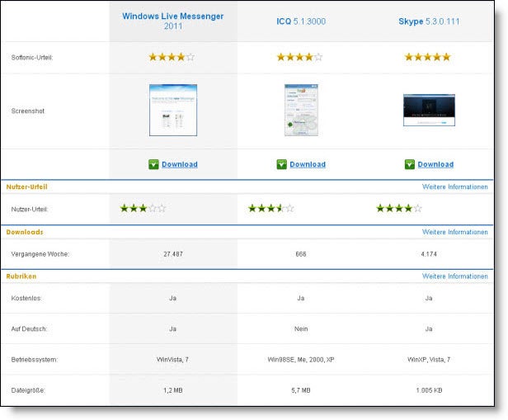Screen dimensions: 508x420
Task: Click the Download link under Windows Live Messenger
Action: pos(180,164)
